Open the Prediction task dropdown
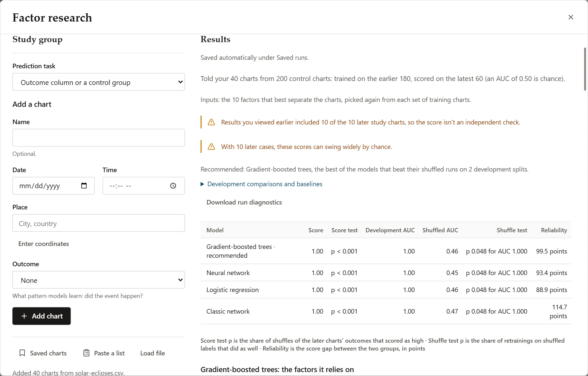 point(99,82)
